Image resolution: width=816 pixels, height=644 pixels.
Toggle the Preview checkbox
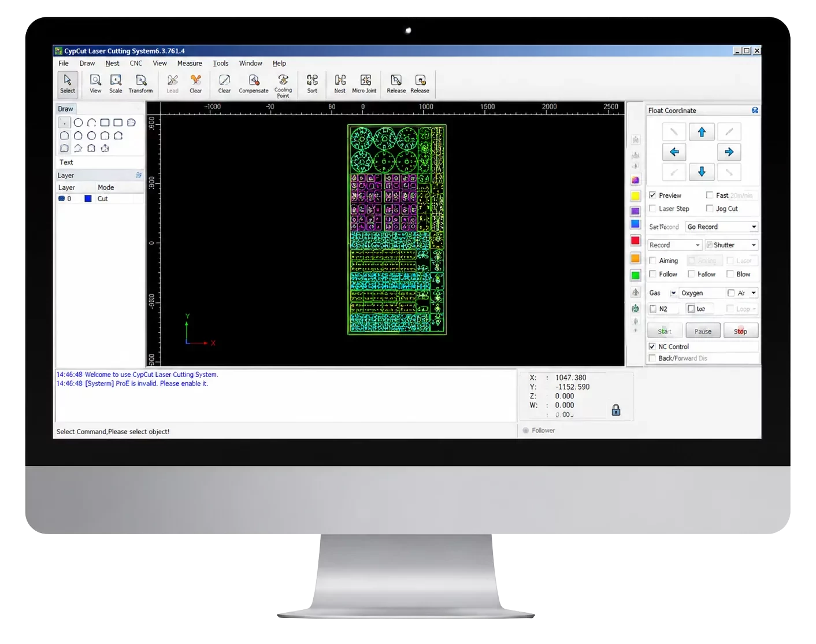tap(652, 195)
